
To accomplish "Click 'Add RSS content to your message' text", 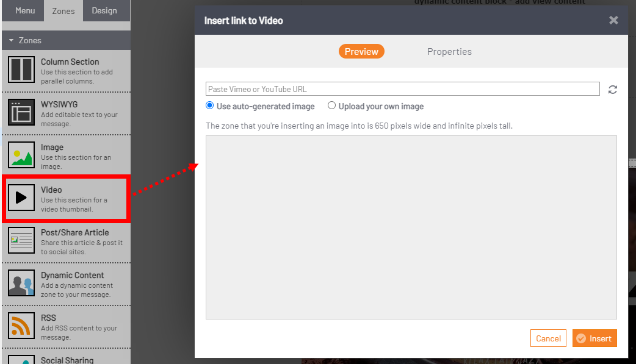I will click(79, 332).
